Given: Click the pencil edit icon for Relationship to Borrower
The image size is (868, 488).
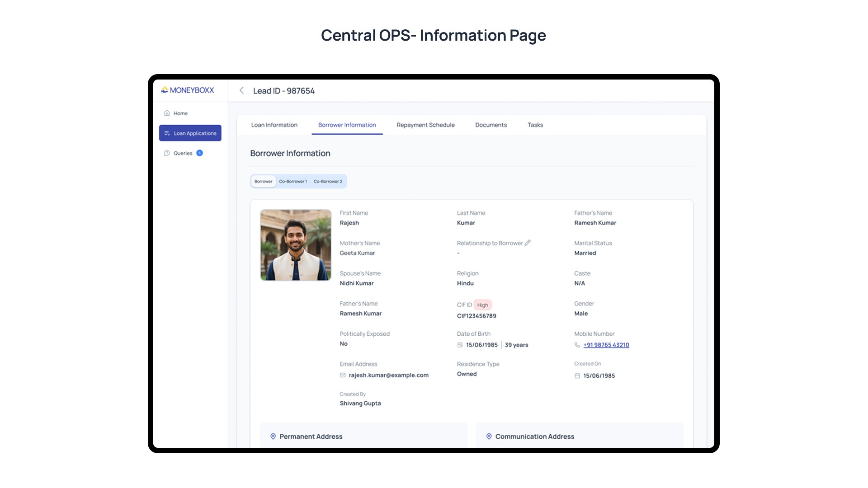Looking at the screenshot, I should tap(528, 243).
